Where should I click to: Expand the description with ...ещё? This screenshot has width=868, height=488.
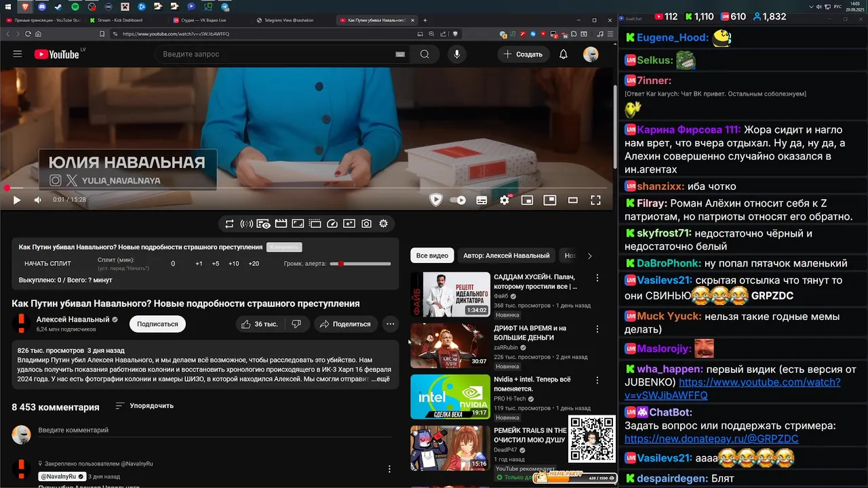[381, 379]
